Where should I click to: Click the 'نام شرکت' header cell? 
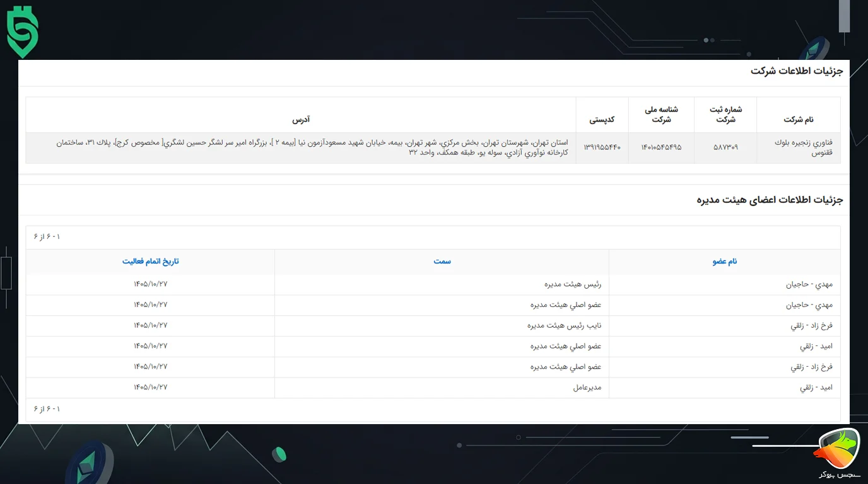click(799, 115)
